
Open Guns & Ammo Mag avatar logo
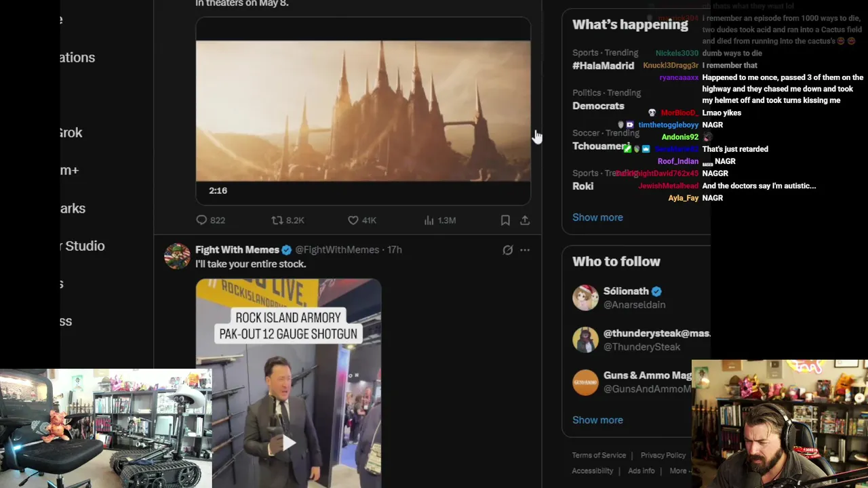585,382
